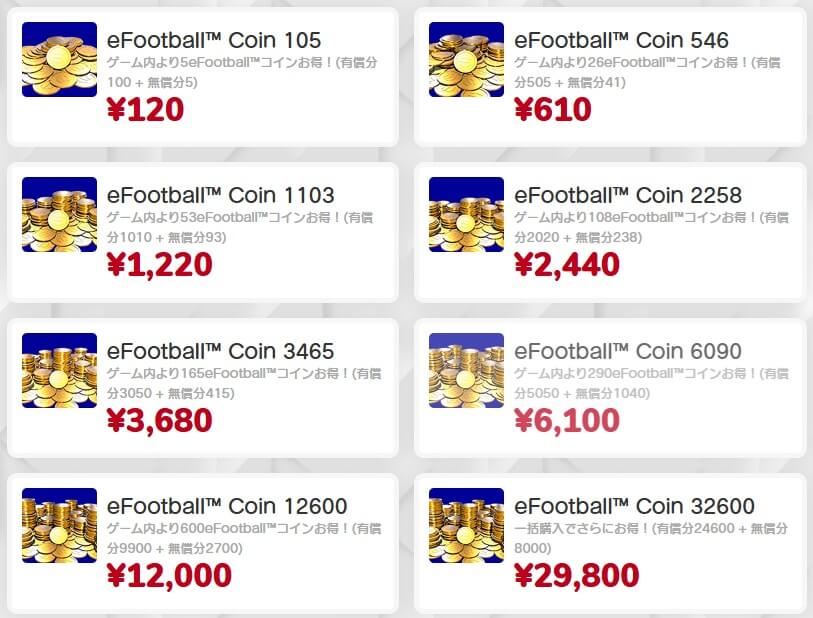Click the eFootball Coin 1103 coin icon
Viewport: 813px width, 618px height.
59,215
